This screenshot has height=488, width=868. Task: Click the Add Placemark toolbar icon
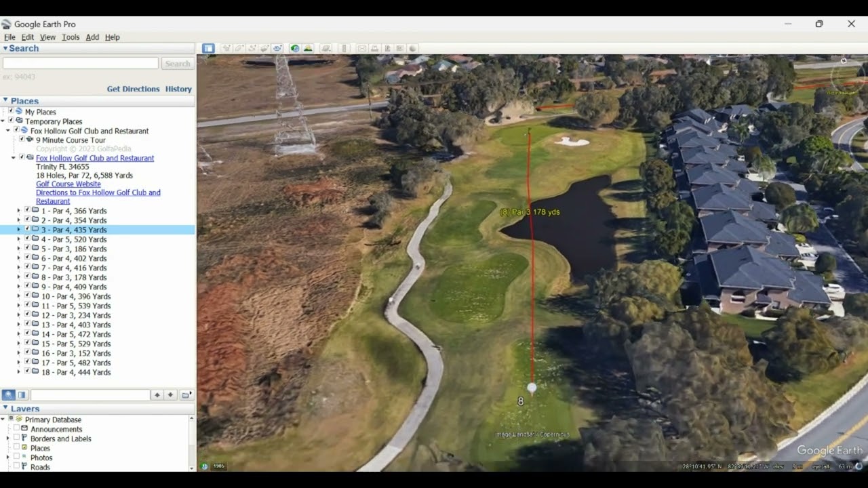click(x=226, y=48)
